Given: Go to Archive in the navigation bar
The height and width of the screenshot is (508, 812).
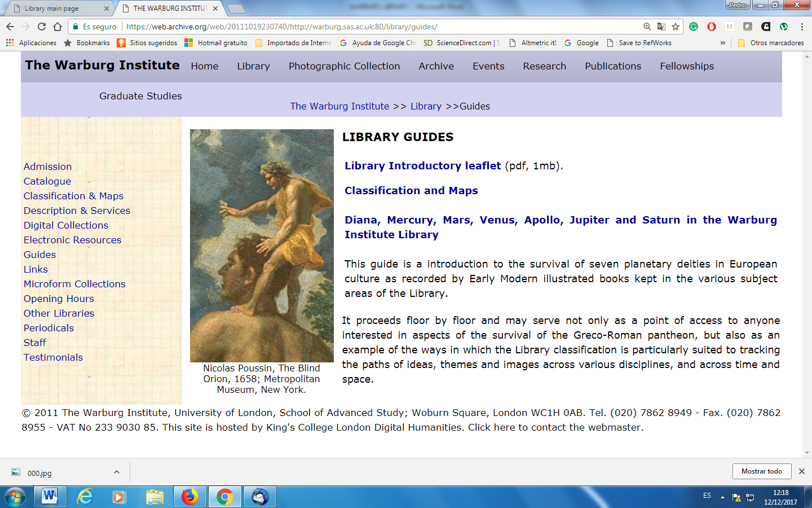Looking at the screenshot, I should click(x=436, y=66).
